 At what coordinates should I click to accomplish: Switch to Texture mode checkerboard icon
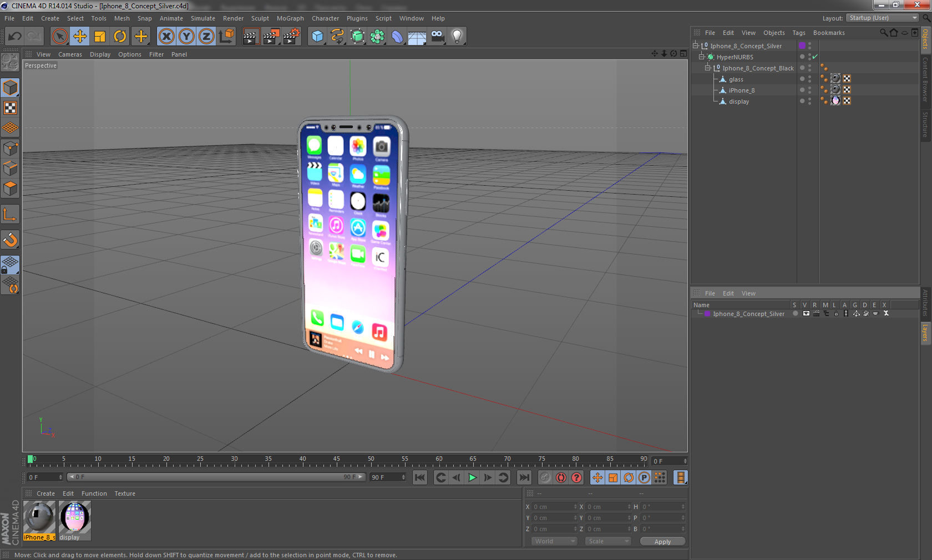click(11, 108)
